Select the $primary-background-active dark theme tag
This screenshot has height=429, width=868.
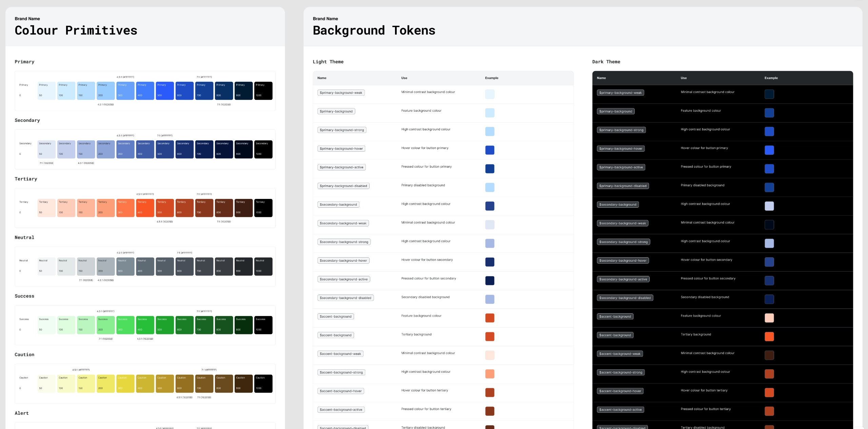(621, 167)
